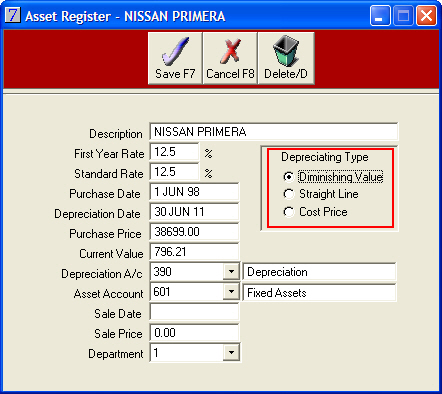Image resolution: width=442 pixels, height=394 pixels.
Task: Click the Depreciating Type group label
Action: coord(325,157)
